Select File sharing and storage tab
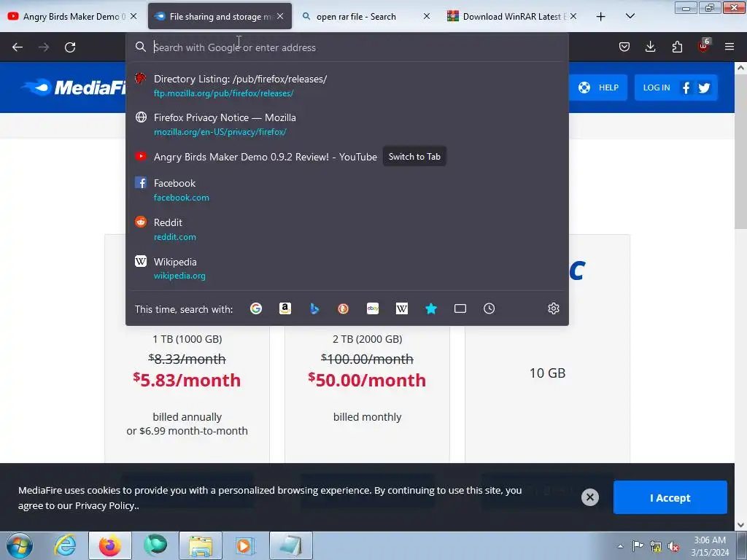The height and width of the screenshot is (560, 747). [220, 16]
